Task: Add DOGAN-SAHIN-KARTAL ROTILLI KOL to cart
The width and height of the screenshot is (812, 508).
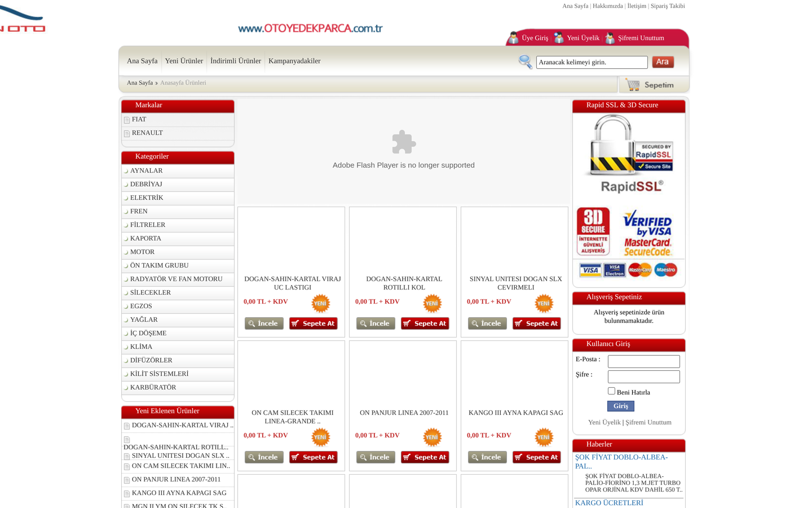Action: (x=425, y=323)
